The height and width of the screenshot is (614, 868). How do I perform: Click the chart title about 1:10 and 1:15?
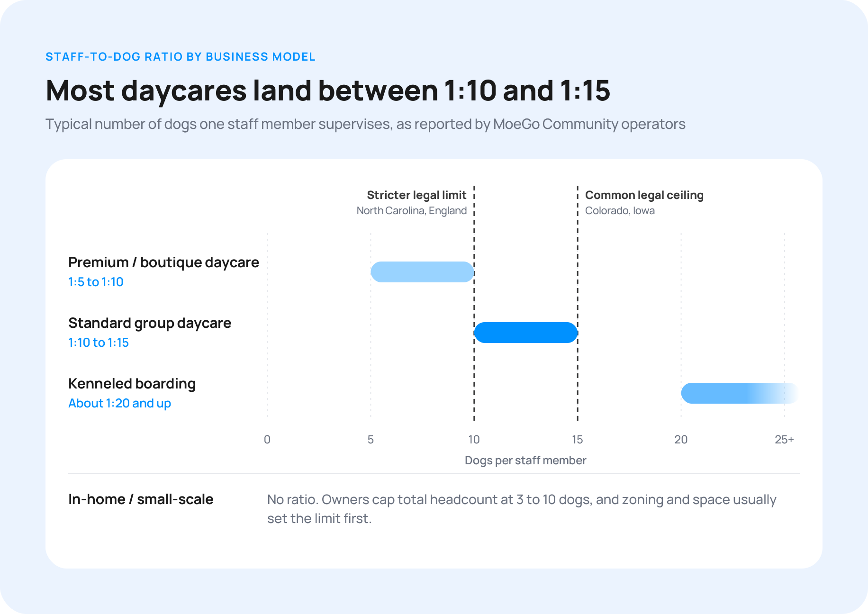tap(328, 90)
